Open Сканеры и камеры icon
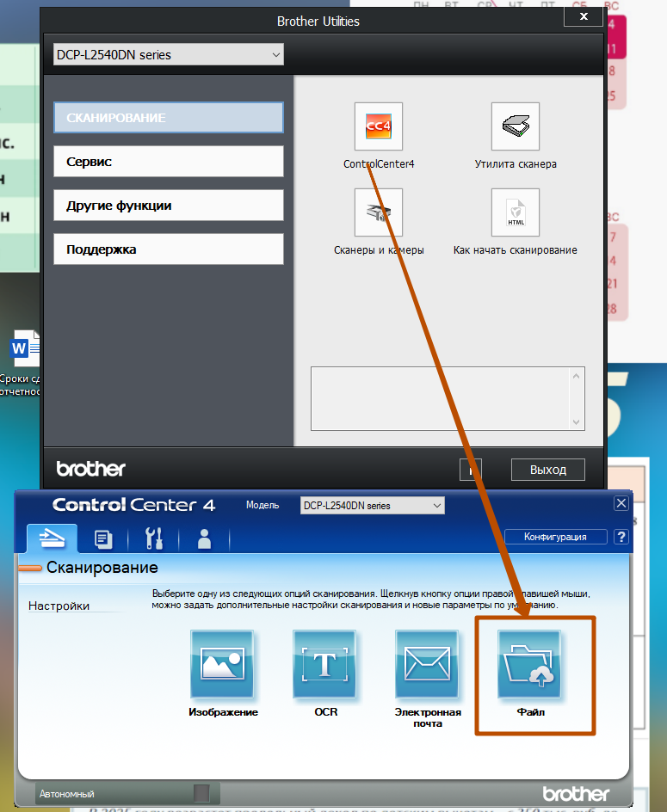Viewport: 667px width, 812px height. 379,212
